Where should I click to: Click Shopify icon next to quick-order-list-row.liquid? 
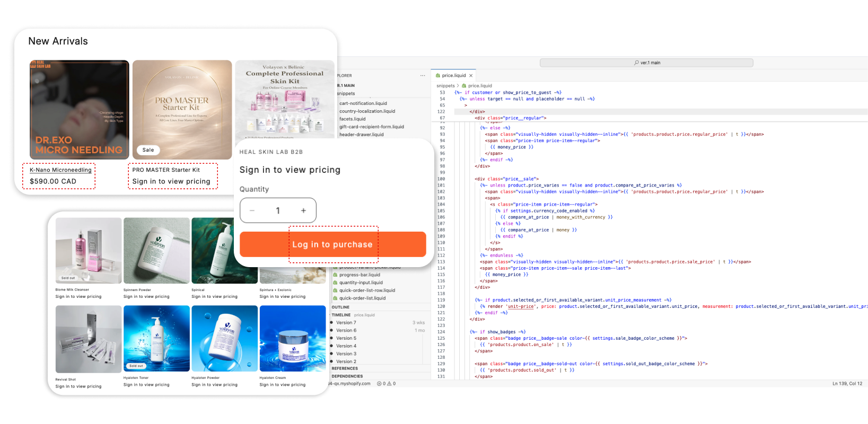335,290
